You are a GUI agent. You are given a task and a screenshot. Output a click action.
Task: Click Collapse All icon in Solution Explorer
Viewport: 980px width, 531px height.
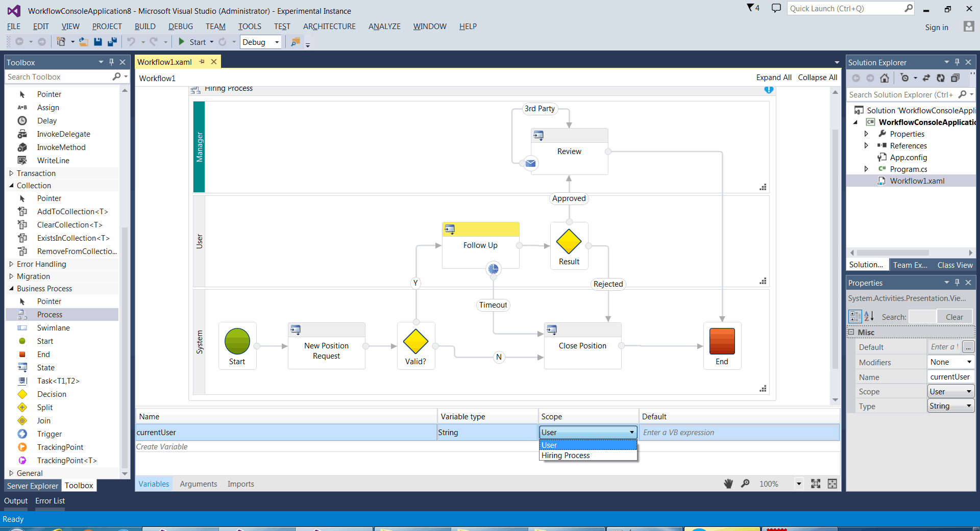(x=955, y=78)
